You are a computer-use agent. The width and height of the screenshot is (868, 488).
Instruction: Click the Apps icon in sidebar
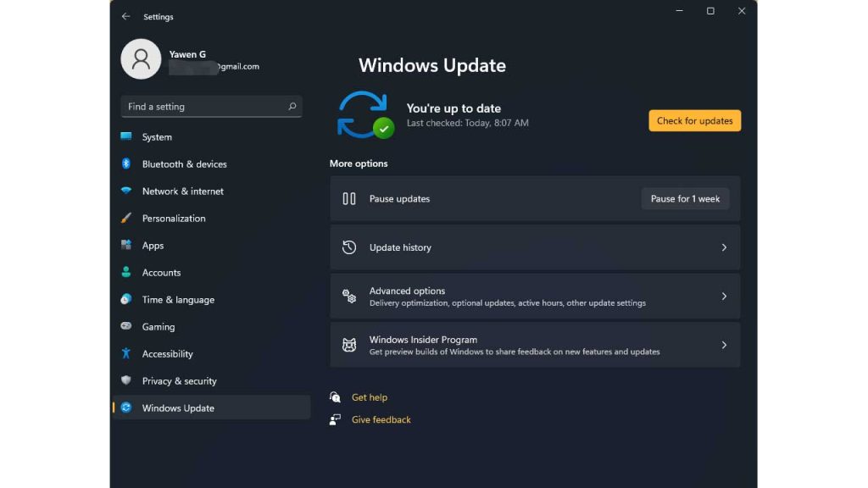coord(126,245)
